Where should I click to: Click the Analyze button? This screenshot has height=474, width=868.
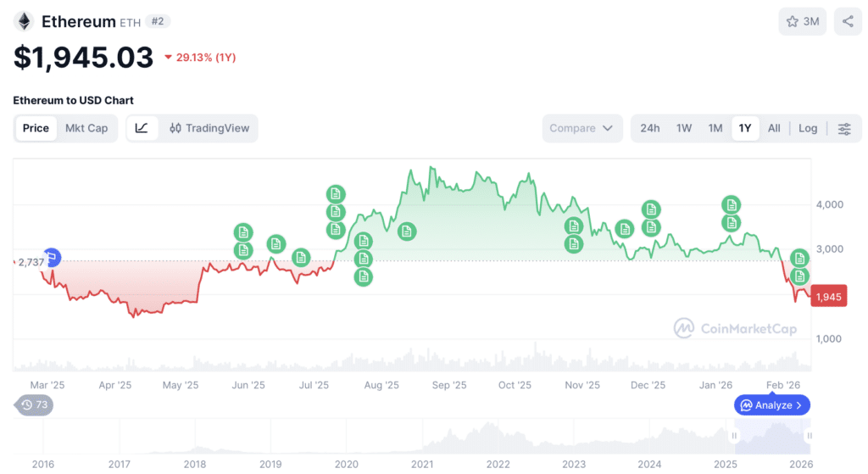[771, 405]
